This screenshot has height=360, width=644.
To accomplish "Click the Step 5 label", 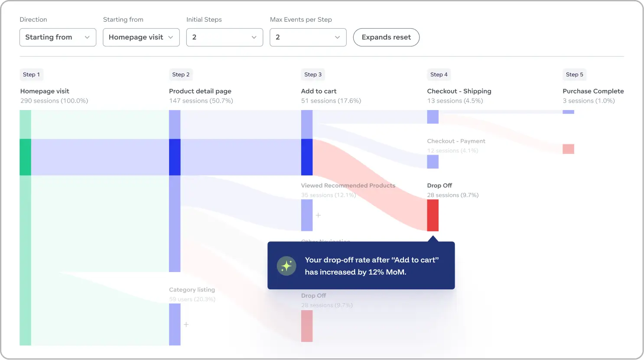I will pos(574,75).
